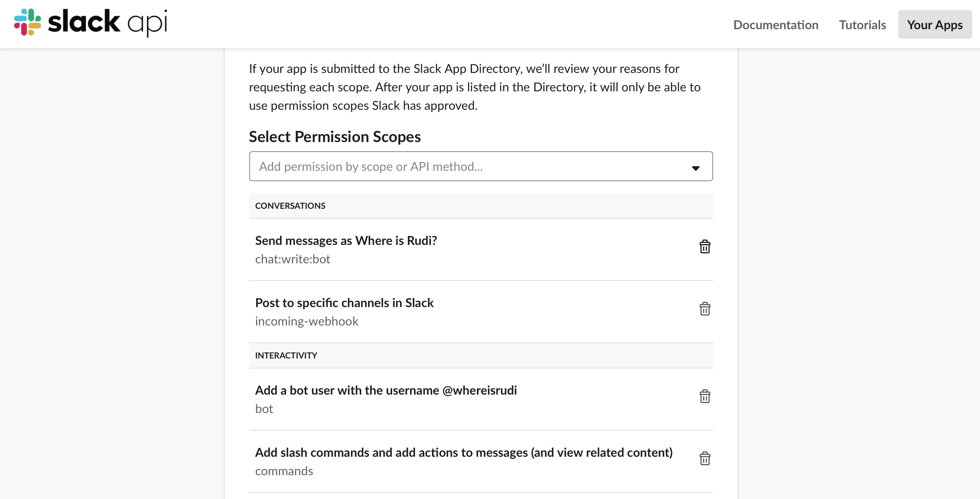The image size is (980, 499).
Task: Remove the incoming-webhook permission scope
Action: 705,309
